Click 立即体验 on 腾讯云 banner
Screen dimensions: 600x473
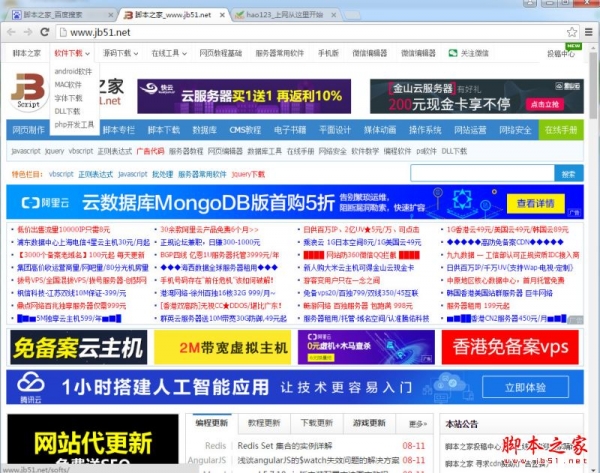pos(525,387)
